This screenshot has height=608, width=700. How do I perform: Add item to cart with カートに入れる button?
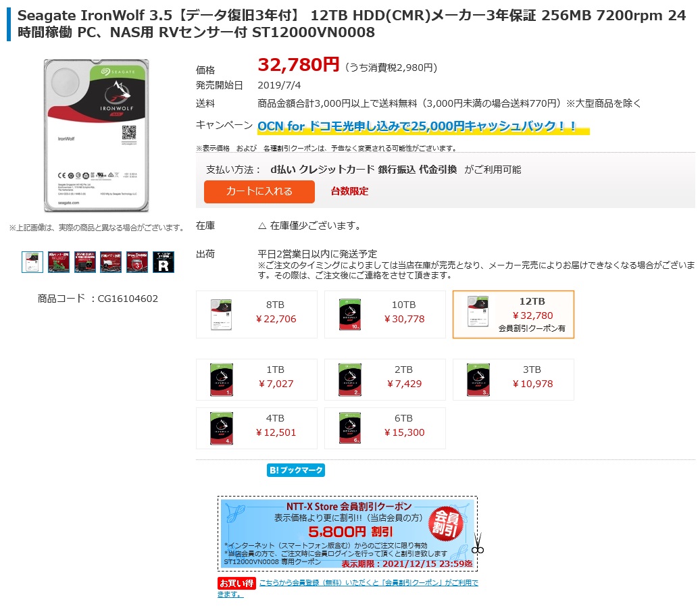259,191
